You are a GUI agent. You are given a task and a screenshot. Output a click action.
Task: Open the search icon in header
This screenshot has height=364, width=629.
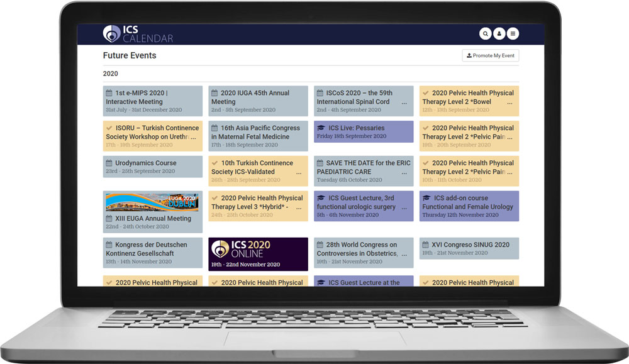[x=486, y=34]
